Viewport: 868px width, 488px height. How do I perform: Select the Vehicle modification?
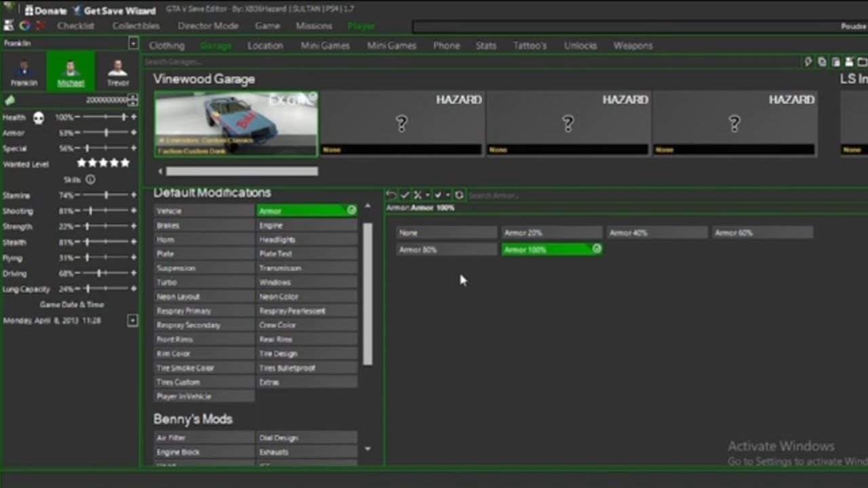(x=204, y=211)
